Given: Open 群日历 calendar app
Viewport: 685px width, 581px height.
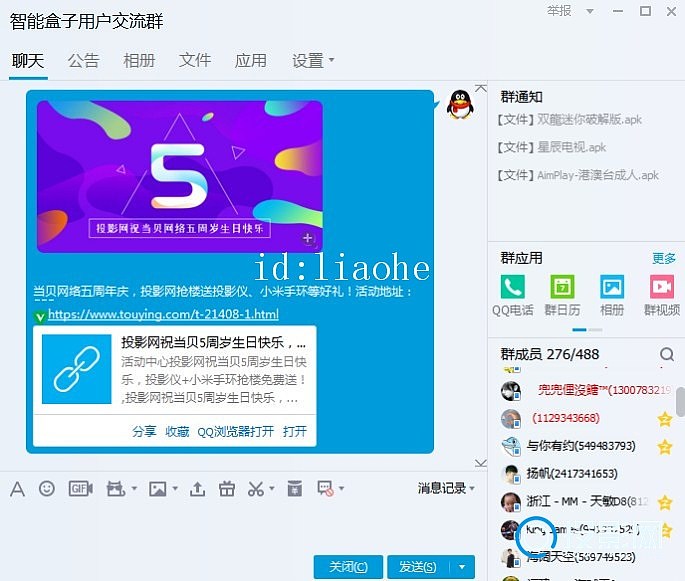Looking at the screenshot, I should pos(562,294).
